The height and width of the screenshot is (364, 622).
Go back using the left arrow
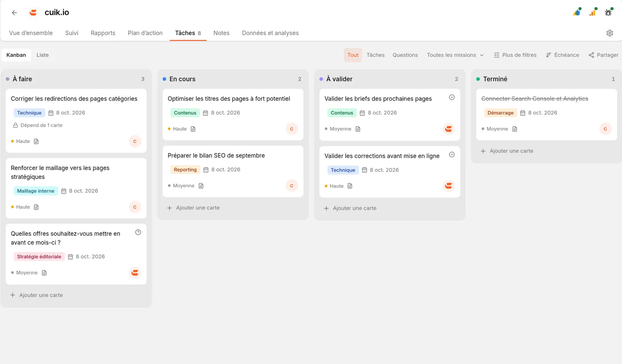(x=14, y=12)
